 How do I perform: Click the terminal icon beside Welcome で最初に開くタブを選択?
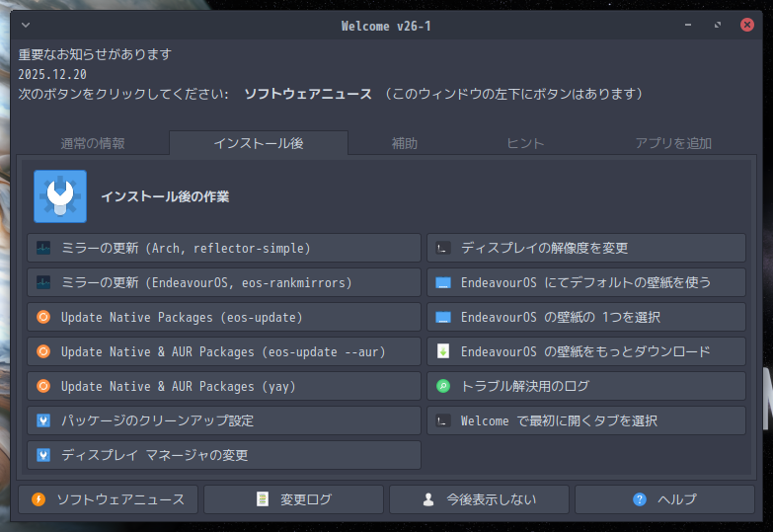coord(443,420)
